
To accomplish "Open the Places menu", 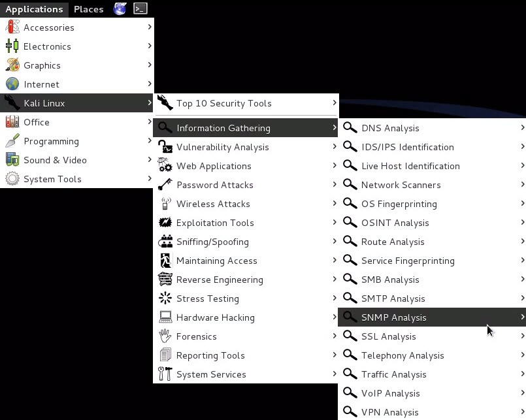I will [x=89, y=9].
